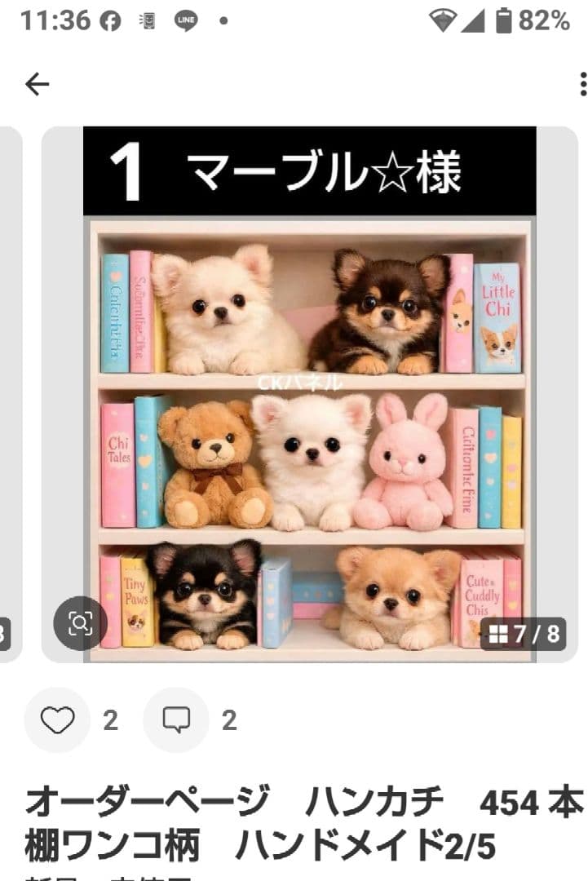Tap the back arrow icon

(x=37, y=84)
